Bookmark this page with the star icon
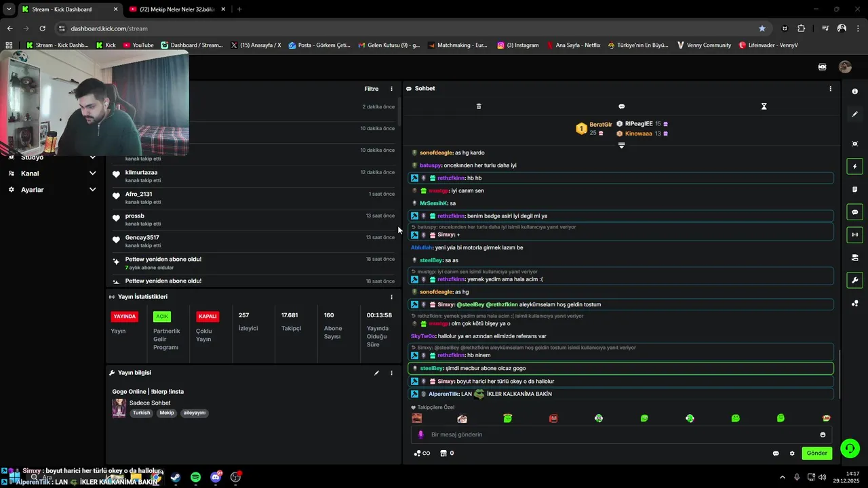 (x=762, y=28)
